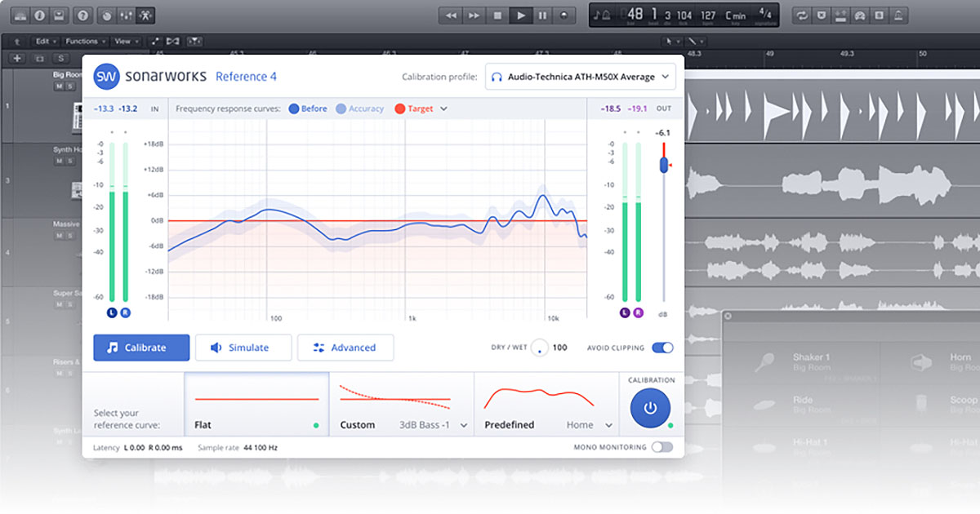The image size is (980, 514).
Task: Stop playback in the transport bar
Action: [497, 16]
